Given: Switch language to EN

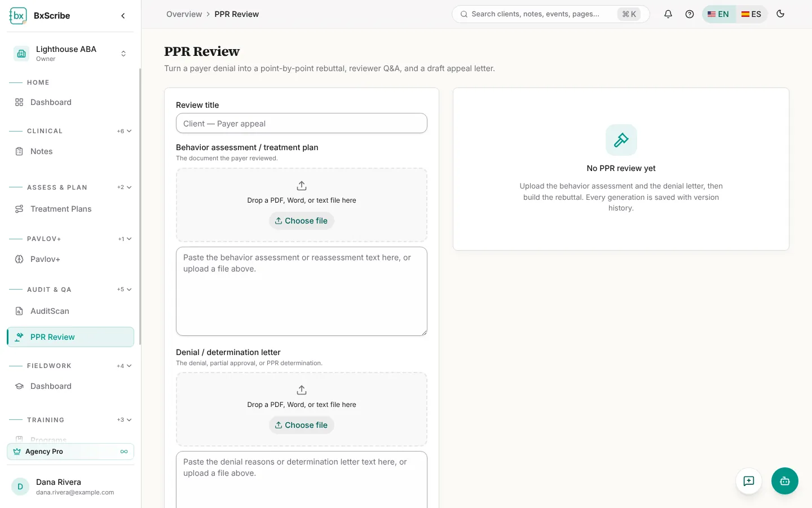Looking at the screenshot, I should click(718, 14).
